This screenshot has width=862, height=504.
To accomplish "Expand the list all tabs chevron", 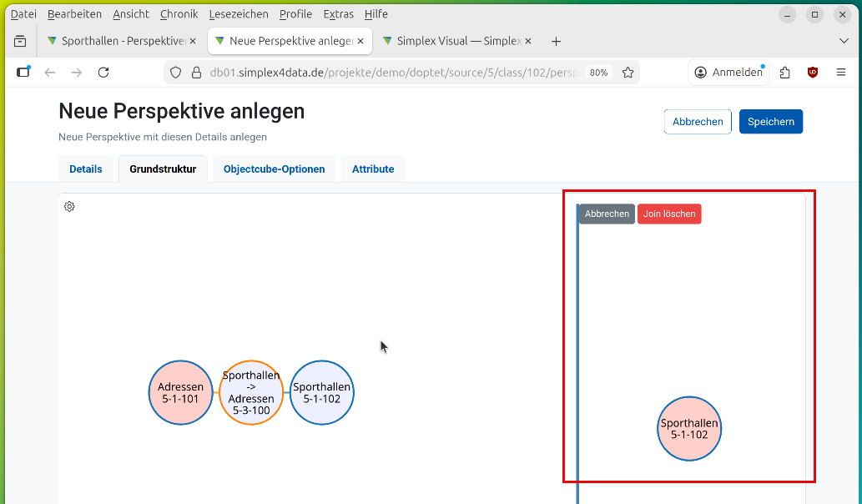I will [x=843, y=41].
